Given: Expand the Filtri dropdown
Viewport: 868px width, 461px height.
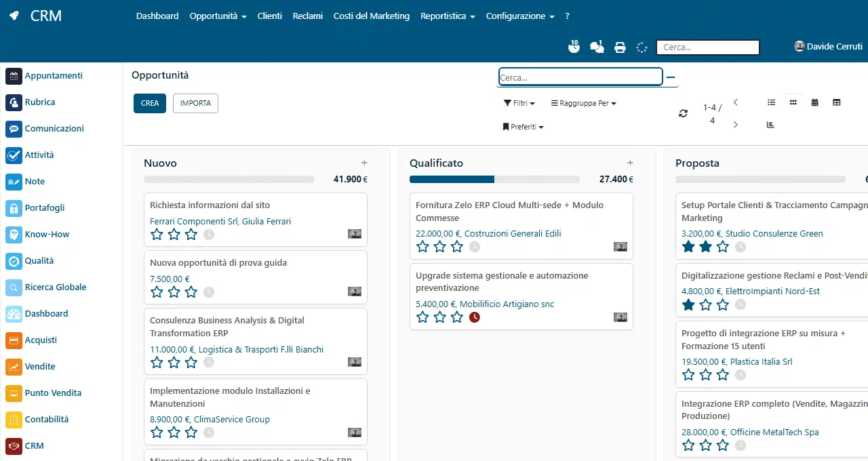Looking at the screenshot, I should pyautogui.click(x=519, y=103).
